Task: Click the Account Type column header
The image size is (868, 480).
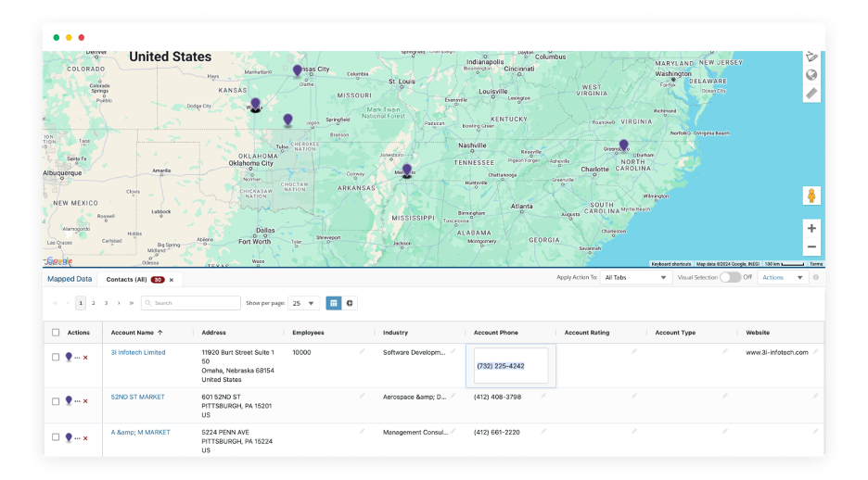Action: coord(675,333)
